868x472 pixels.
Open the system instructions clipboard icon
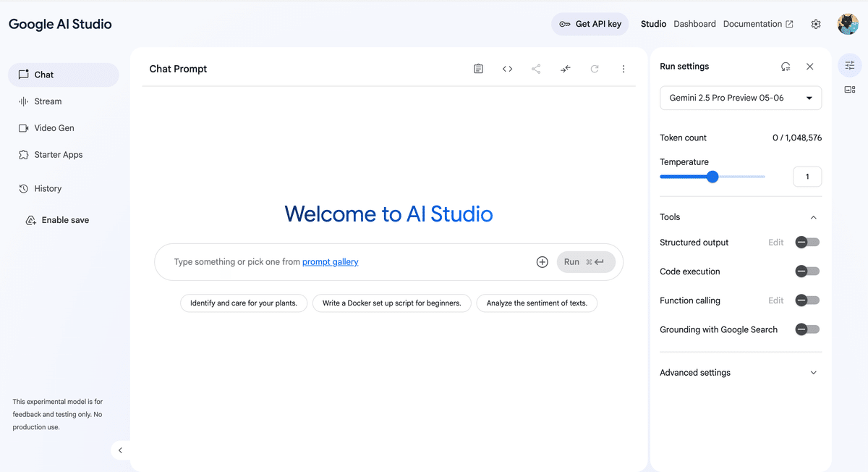pos(478,69)
